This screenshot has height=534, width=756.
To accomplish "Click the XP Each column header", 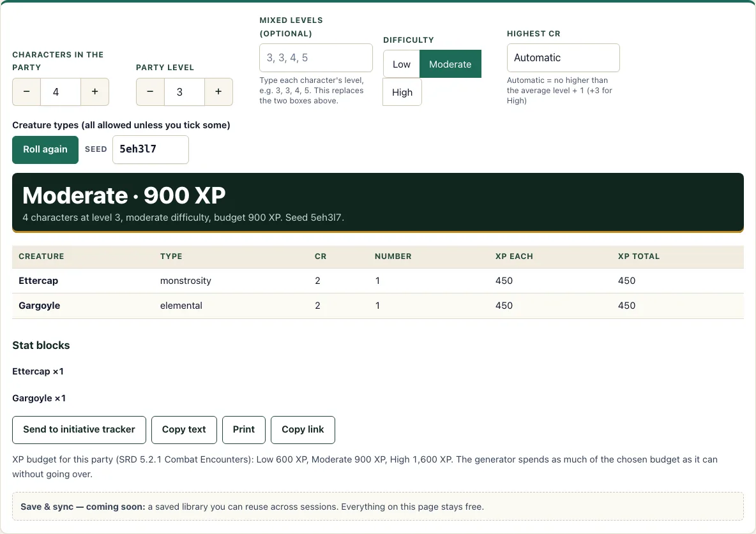I will [x=514, y=256].
